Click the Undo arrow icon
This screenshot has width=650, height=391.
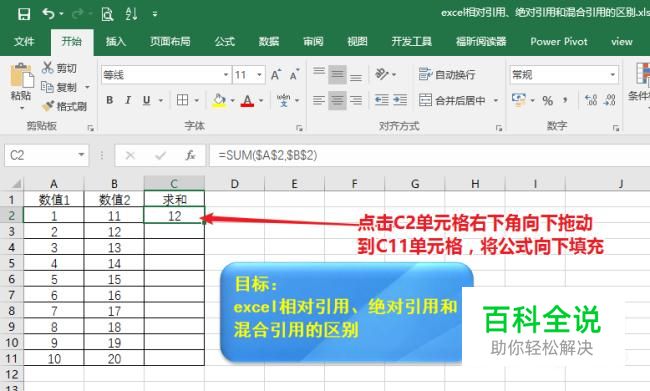click(48, 14)
